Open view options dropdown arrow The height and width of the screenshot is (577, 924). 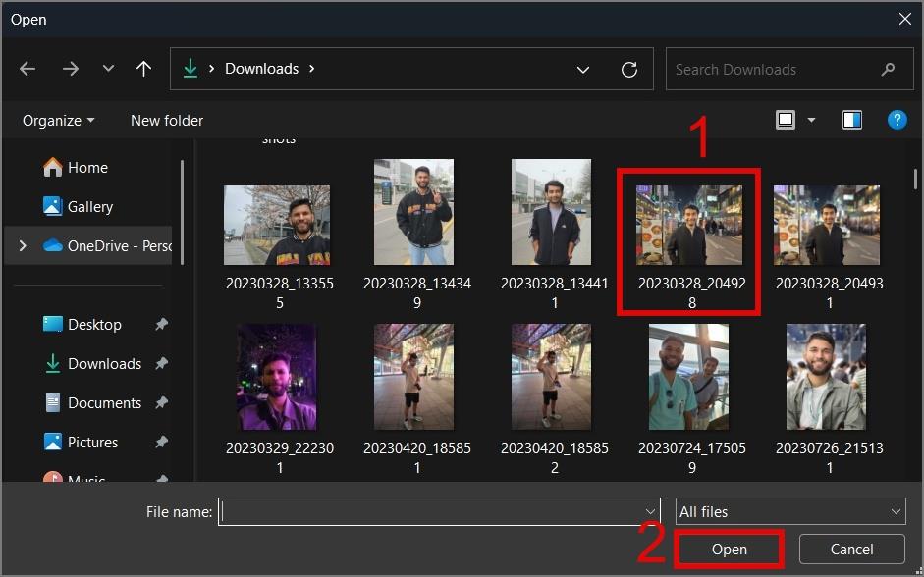pyautogui.click(x=811, y=120)
